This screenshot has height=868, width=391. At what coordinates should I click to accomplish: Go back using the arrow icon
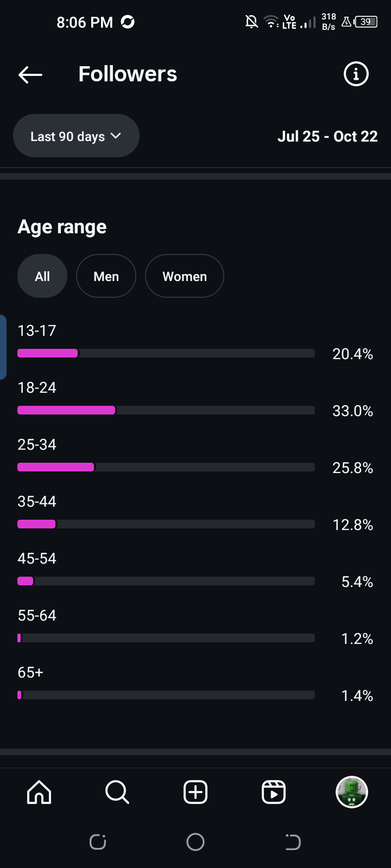pos(30,74)
